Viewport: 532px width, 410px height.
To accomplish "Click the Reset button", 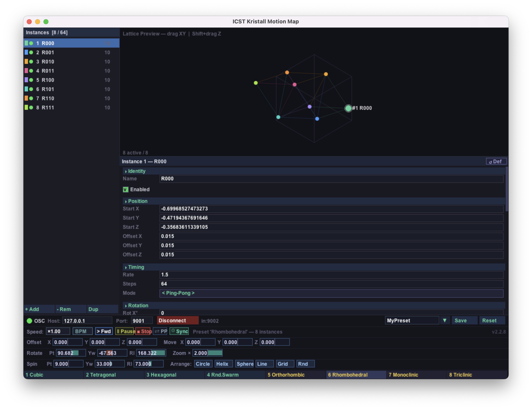I will (492, 321).
